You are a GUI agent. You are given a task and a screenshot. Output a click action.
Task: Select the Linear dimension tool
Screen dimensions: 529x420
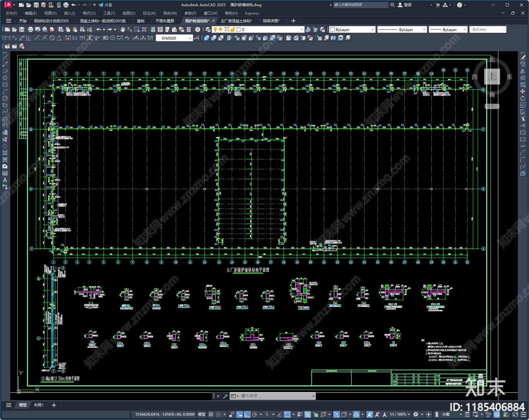(7, 38)
